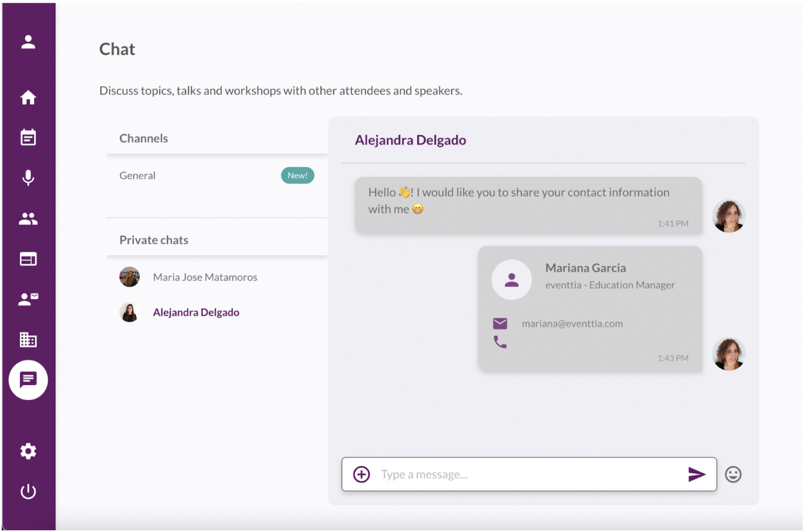Open settings gear icon

click(28, 451)
